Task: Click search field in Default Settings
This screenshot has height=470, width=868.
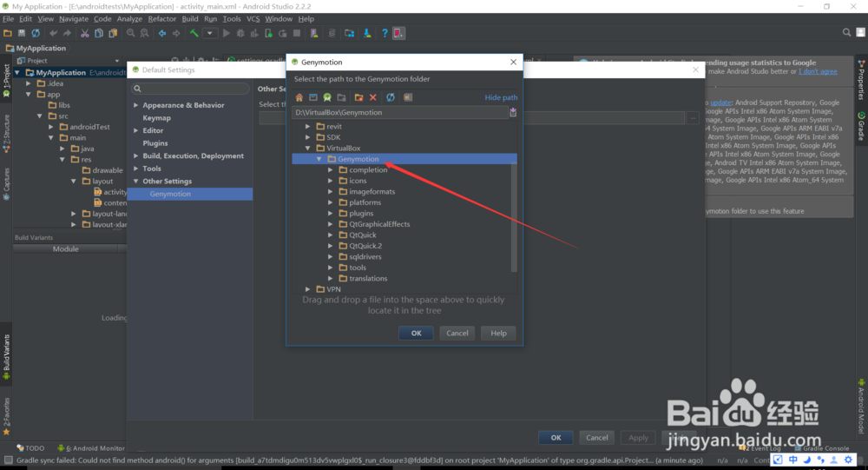Action: point(190,89)
